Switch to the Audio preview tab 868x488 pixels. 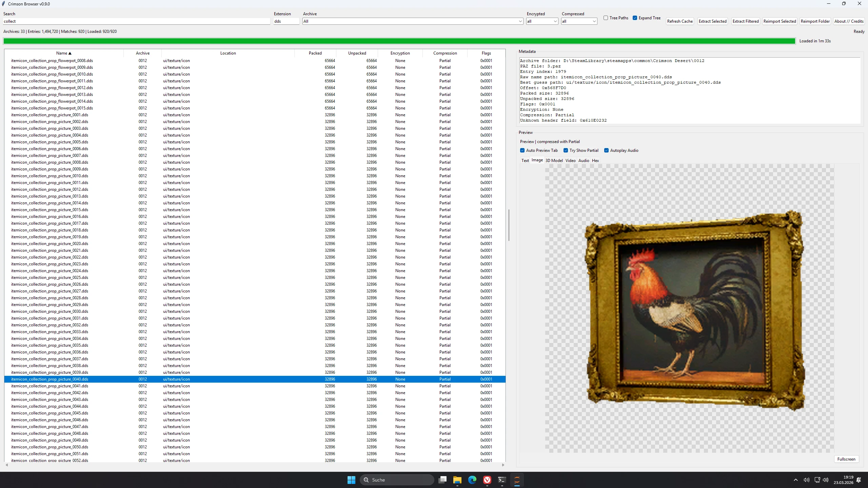584,161
